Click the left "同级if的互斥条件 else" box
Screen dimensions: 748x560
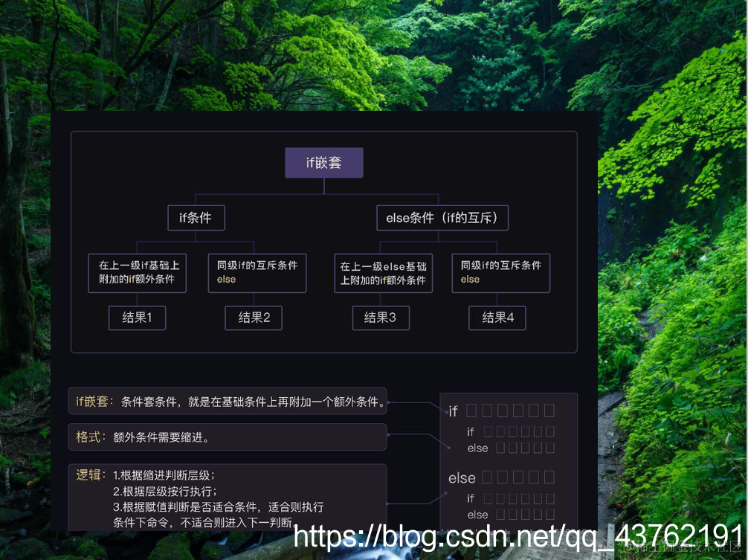pos(257,273)
